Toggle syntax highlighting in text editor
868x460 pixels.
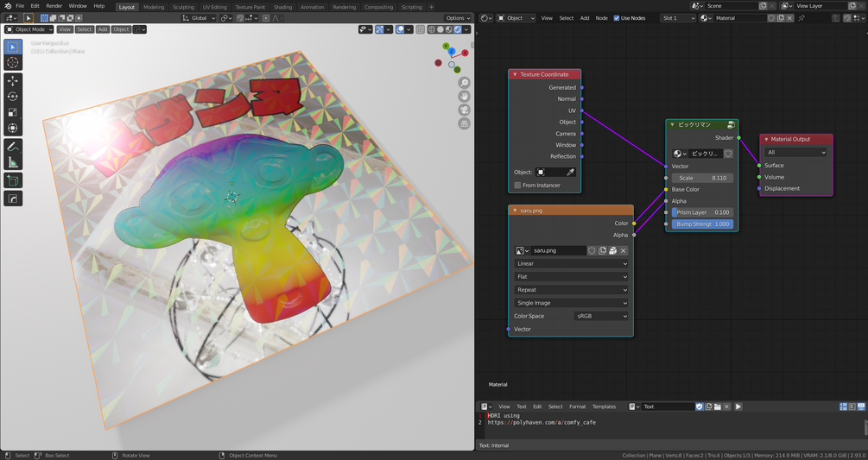tap(861, 406)
